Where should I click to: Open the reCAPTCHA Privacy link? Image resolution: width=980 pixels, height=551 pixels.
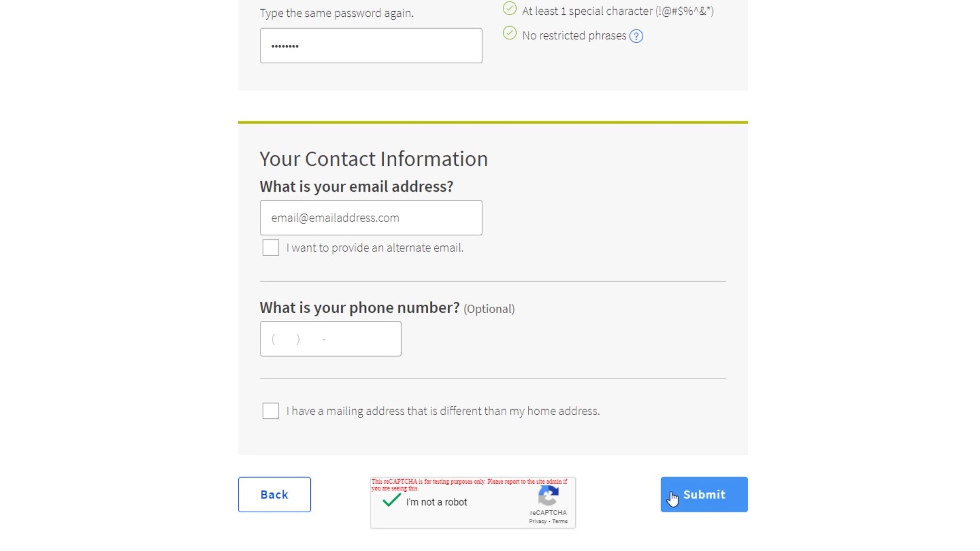tap(537, 521)
